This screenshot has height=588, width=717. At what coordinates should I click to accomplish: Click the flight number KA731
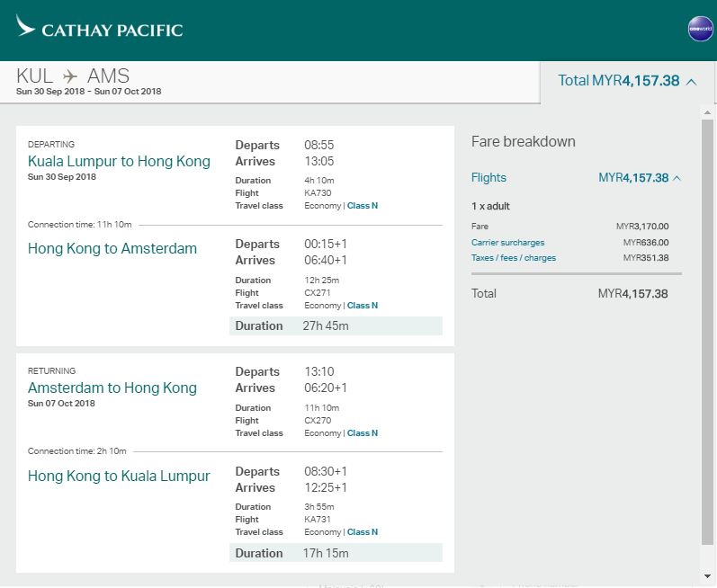(x=318, y=519)
